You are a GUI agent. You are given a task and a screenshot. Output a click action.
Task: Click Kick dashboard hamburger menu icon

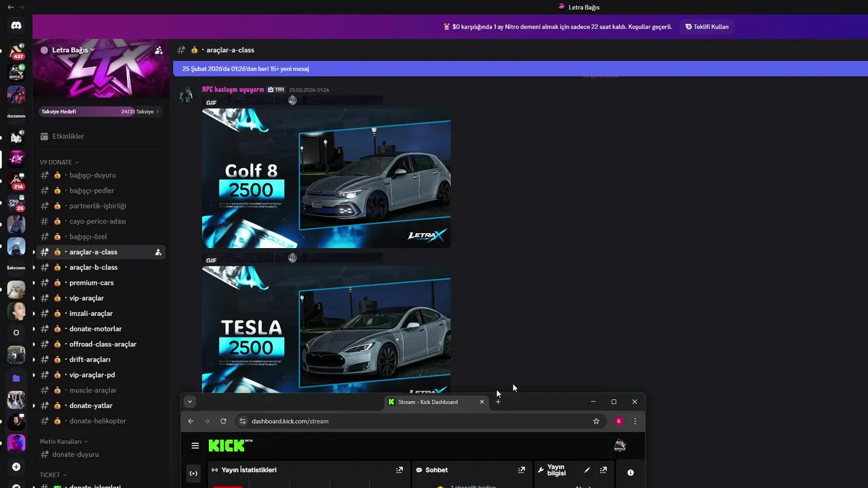(195, 445)
